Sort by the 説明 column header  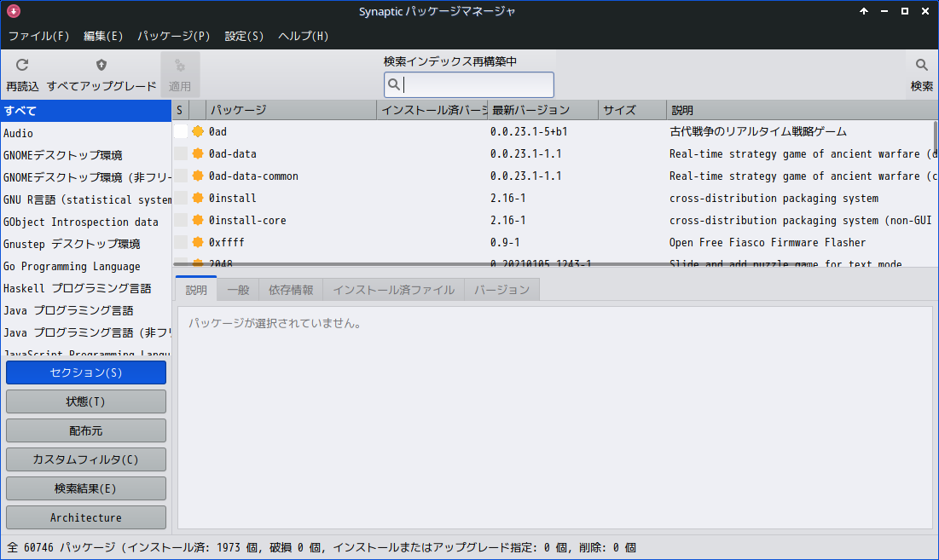coord(803,110)
